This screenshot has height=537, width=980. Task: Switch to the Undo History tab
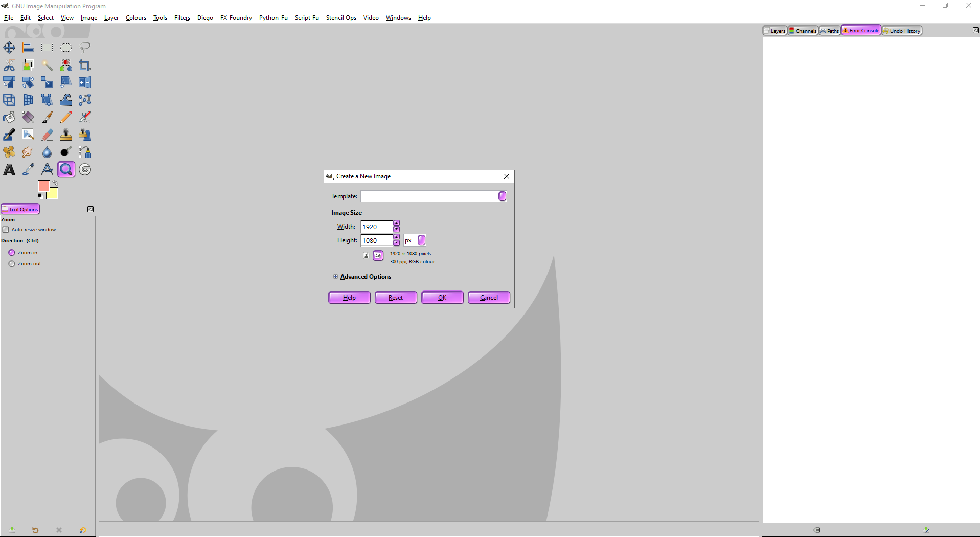pos(902,31)
